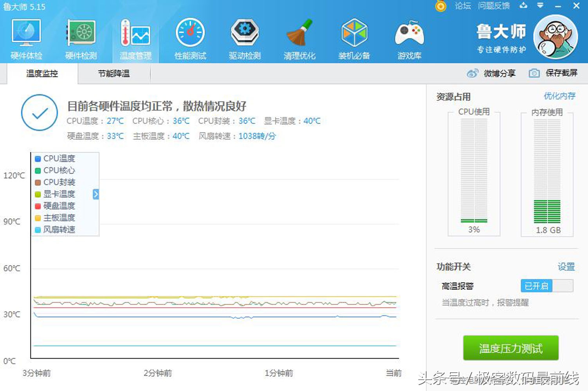Start 清理优化 cleanup optimization
The image size is (588, 391).
click(x=299, y=37)
